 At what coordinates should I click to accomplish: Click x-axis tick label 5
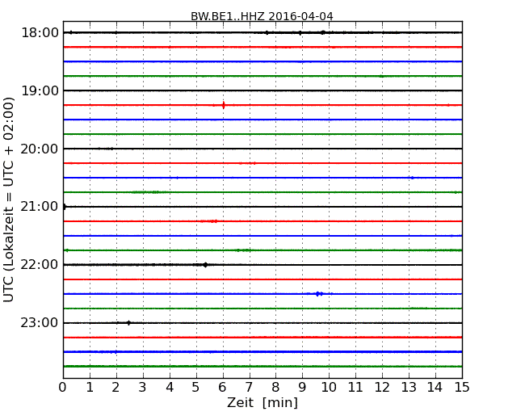pyautogui.click(x=196, y=388)
